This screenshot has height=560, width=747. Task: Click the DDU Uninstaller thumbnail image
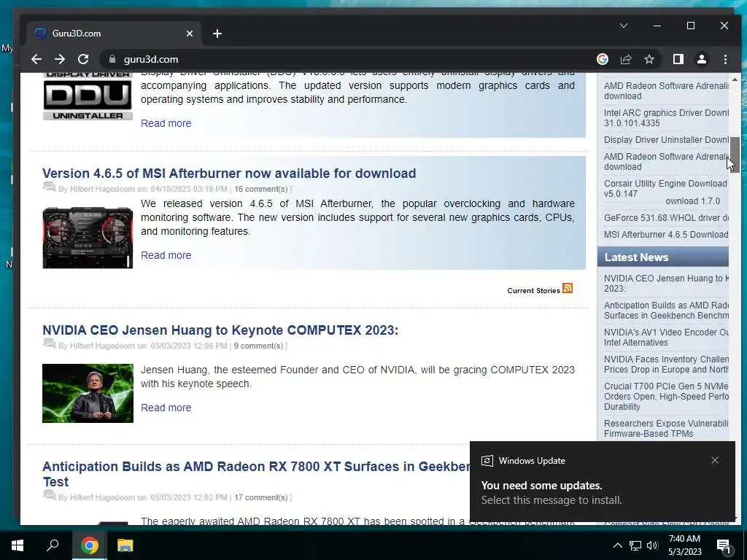click(x=88, y=96)
